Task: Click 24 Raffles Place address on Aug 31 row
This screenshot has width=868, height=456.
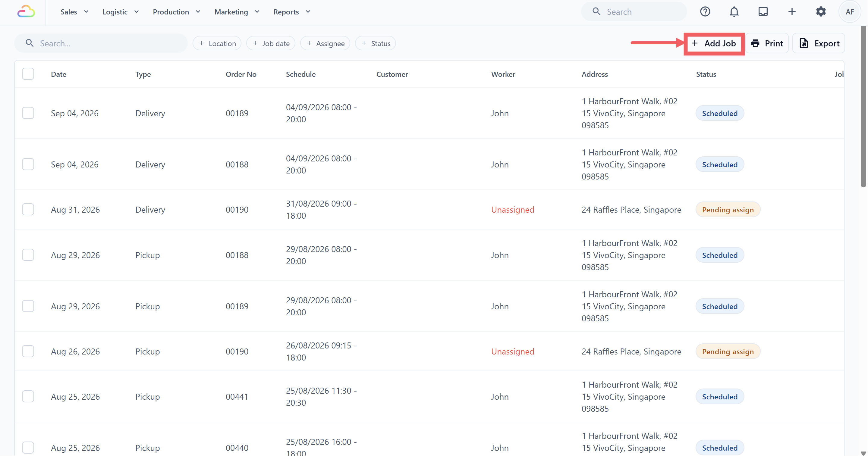Action: click(x=631, y=210)
